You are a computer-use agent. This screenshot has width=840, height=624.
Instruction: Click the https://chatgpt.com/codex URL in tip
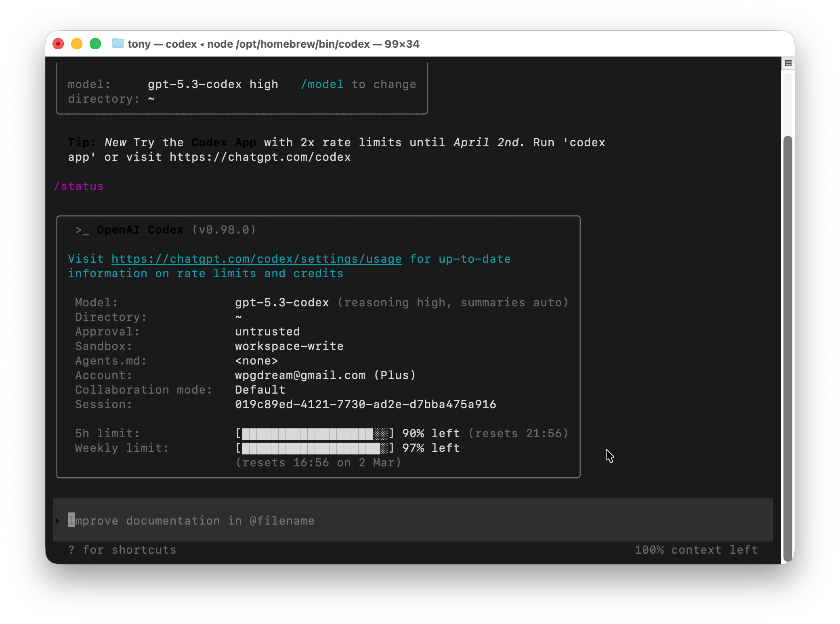260,157
